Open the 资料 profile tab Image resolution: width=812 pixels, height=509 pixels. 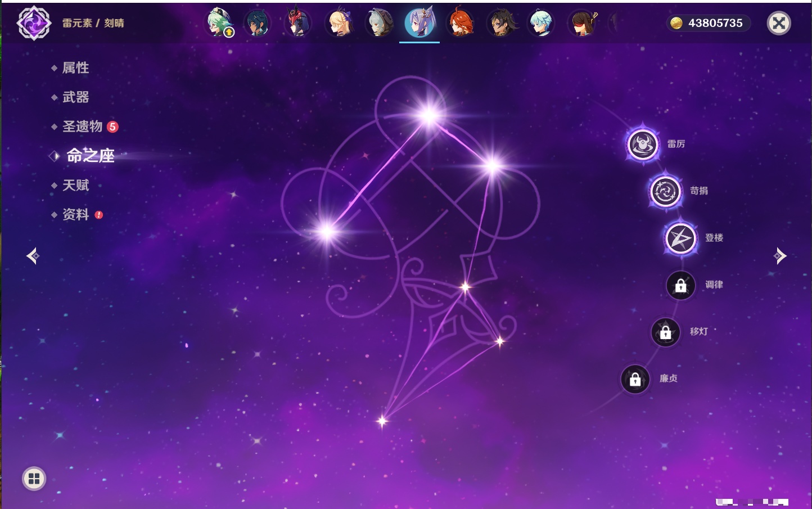(x=75, y=214)
